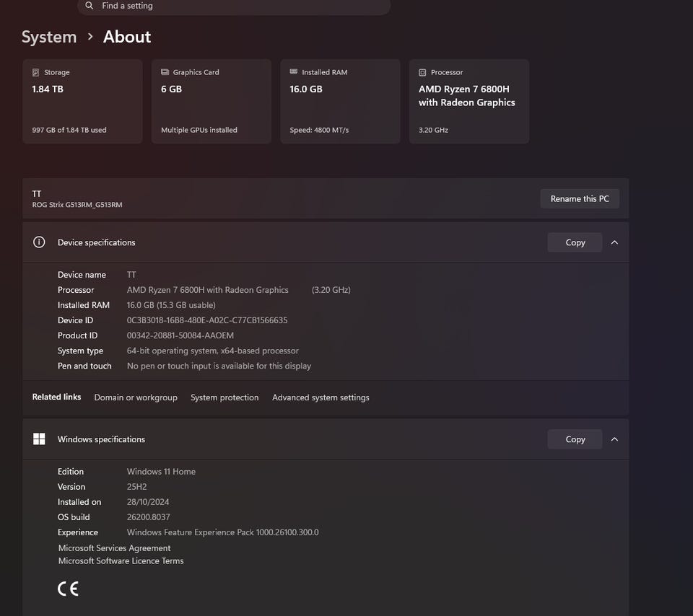Screen dimensions: 693x616
Task: Copy the Windows specifications
Action: (x=575, y=439)
